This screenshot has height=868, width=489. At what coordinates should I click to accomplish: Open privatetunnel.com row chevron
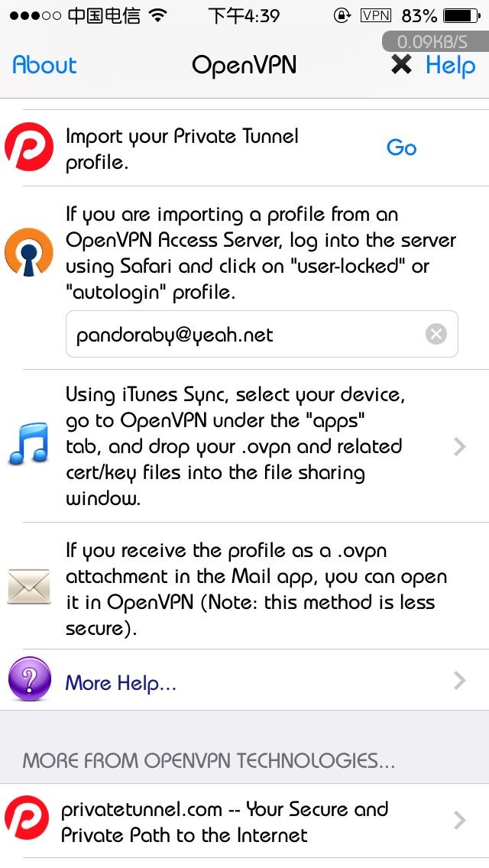(x=459, y=821)
